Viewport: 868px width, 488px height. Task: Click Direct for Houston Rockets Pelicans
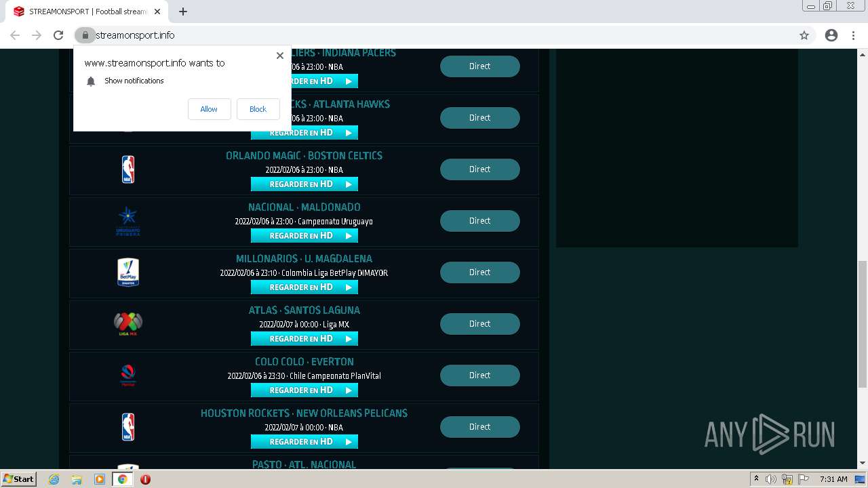(x=479, y=427)
